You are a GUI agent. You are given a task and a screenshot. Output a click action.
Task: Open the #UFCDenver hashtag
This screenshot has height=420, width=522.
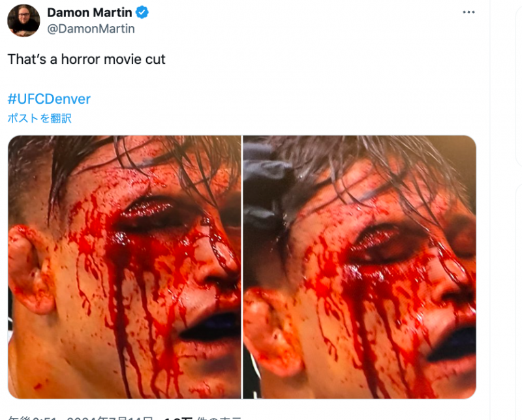click(x=49, y=99)
